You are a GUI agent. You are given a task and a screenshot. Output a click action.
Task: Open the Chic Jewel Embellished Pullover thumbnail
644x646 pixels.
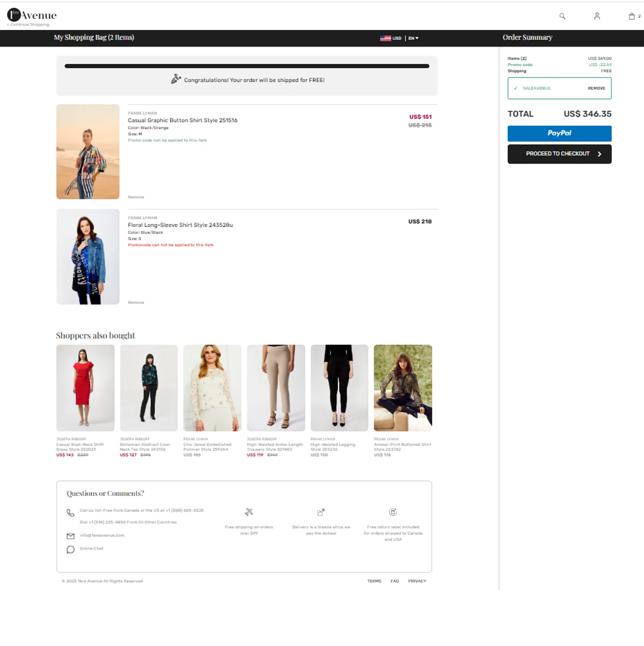pyautogui.click(x=212, y=388)
